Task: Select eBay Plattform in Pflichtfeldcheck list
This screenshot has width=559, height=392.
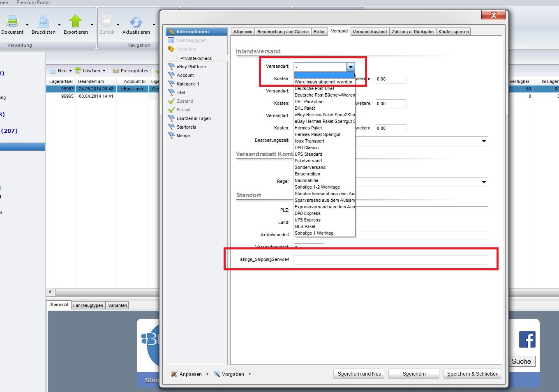Action: pyautogui.click(x=191, y=67)
